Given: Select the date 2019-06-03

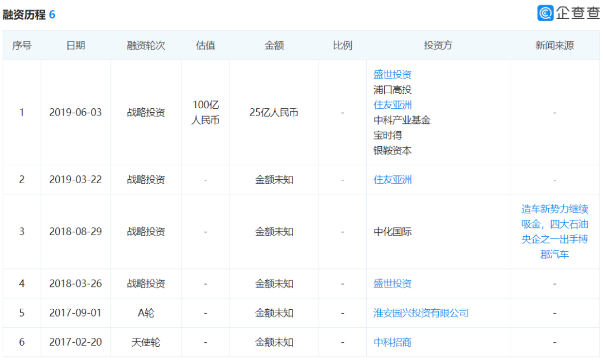Looking at the screenshot, I should [75, 112].
